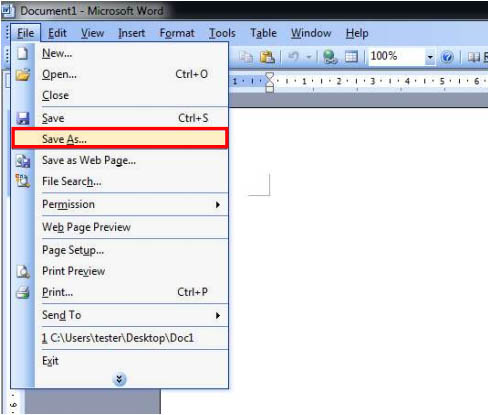This screenshot has width=489, height=415.
Task: Click the printer icon beside Print
Action: (23, 293)
